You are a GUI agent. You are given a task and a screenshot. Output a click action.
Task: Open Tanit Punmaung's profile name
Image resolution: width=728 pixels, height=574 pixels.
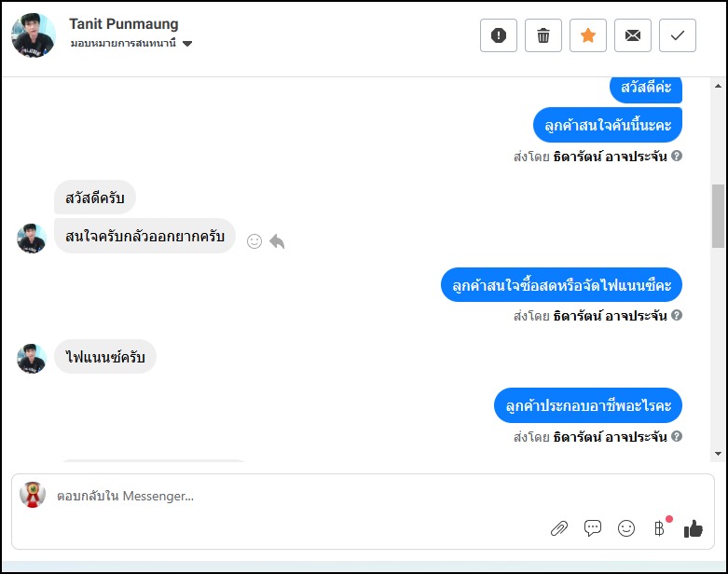(124, 24)
